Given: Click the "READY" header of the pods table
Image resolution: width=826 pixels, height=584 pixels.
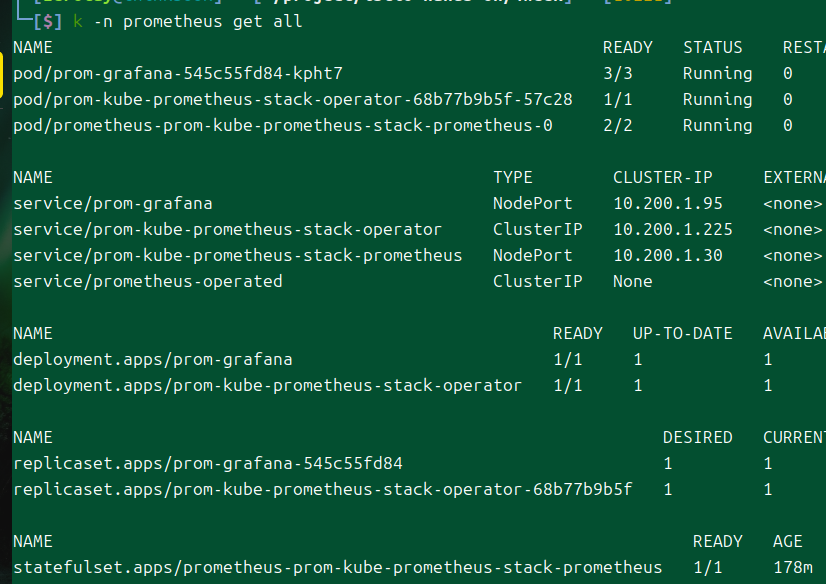Looking at the screenshot, I should point(628,47).
